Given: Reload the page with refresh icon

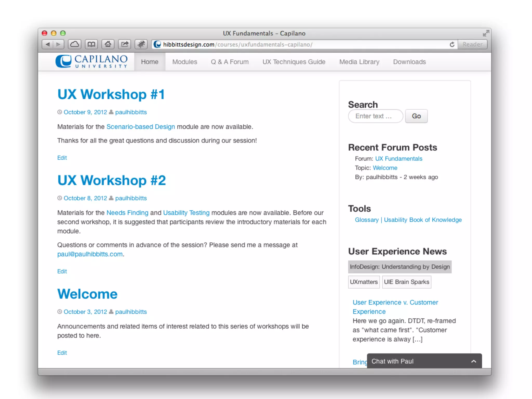Looking at the screenshot, I should coord(452,44).
